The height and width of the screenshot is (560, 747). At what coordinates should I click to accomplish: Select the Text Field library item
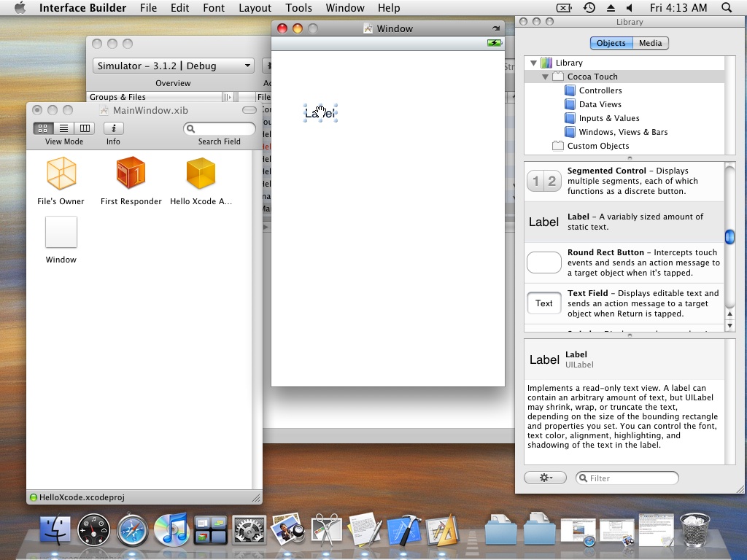[624, 303]
